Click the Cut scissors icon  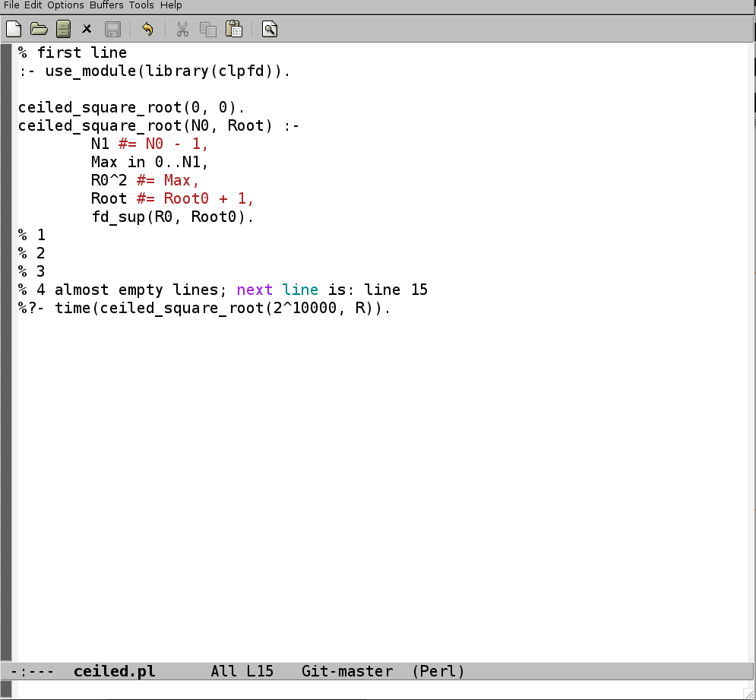click(x=182, y=29)
